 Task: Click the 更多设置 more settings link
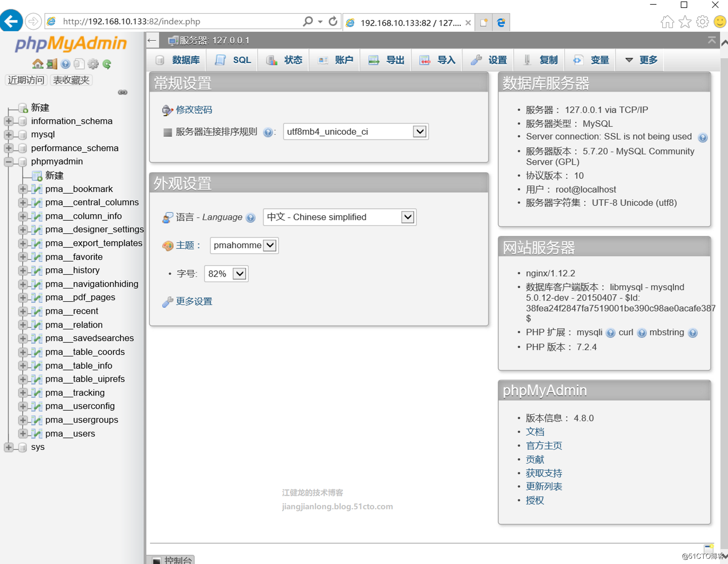(194, 301)
